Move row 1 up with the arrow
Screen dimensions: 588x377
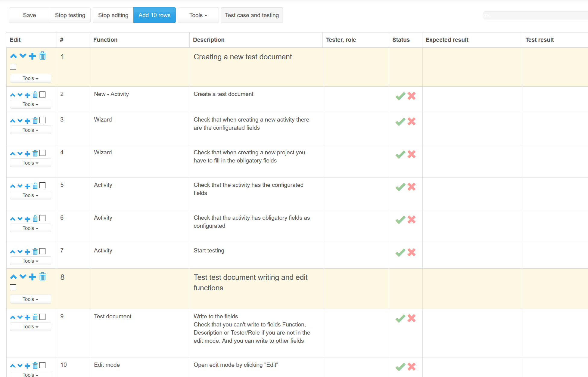pyautogui.click(x=14, y=56)
